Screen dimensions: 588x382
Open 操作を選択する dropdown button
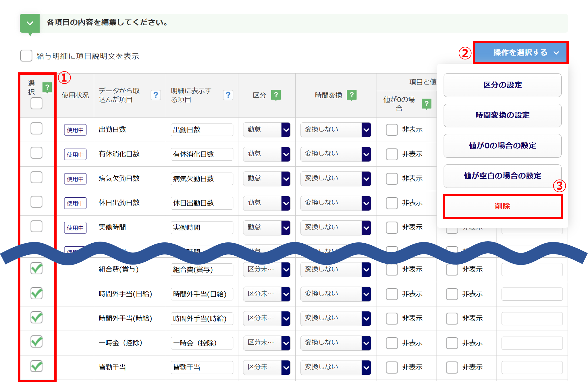pos(520,53)
